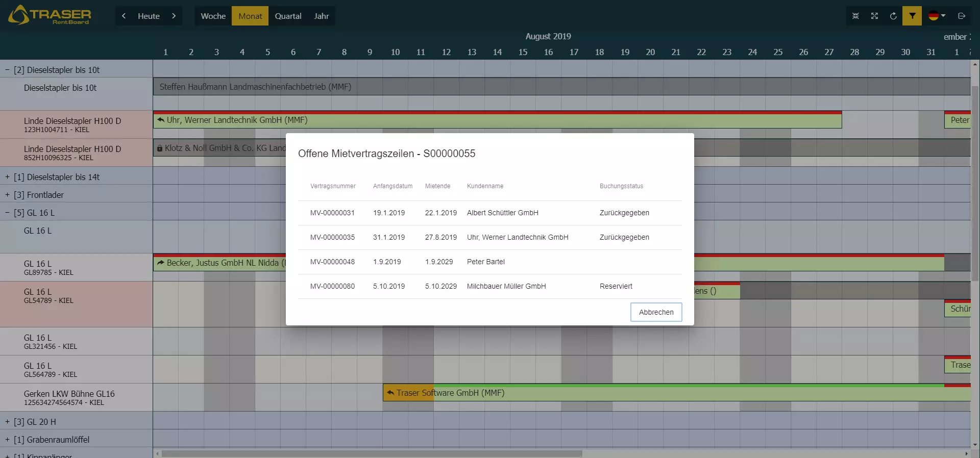Click the expand all groups icon
The image size is (980, 458).
tap(874, 16)
